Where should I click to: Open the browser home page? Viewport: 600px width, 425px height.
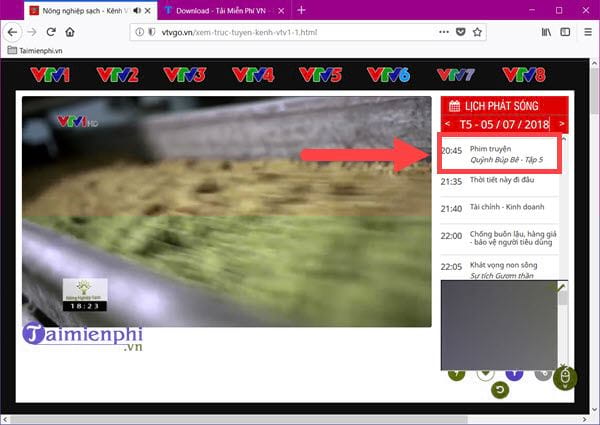70,32
